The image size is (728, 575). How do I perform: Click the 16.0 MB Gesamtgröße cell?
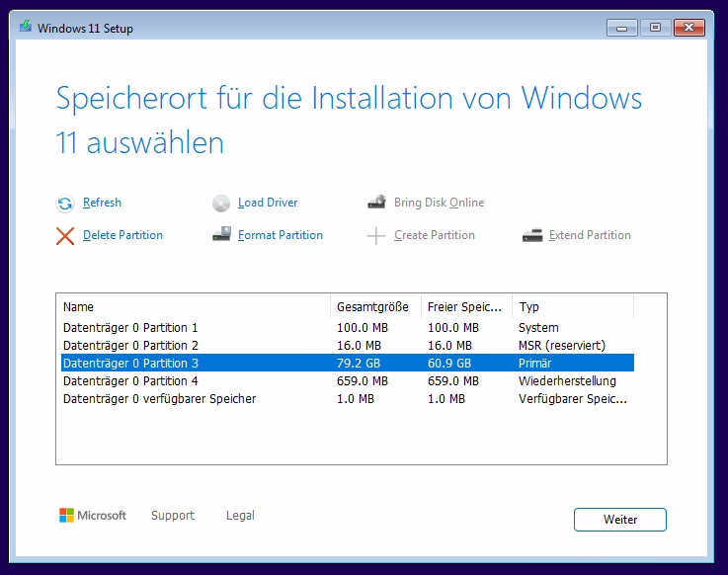pyautogui.click(x=359, y=345)
